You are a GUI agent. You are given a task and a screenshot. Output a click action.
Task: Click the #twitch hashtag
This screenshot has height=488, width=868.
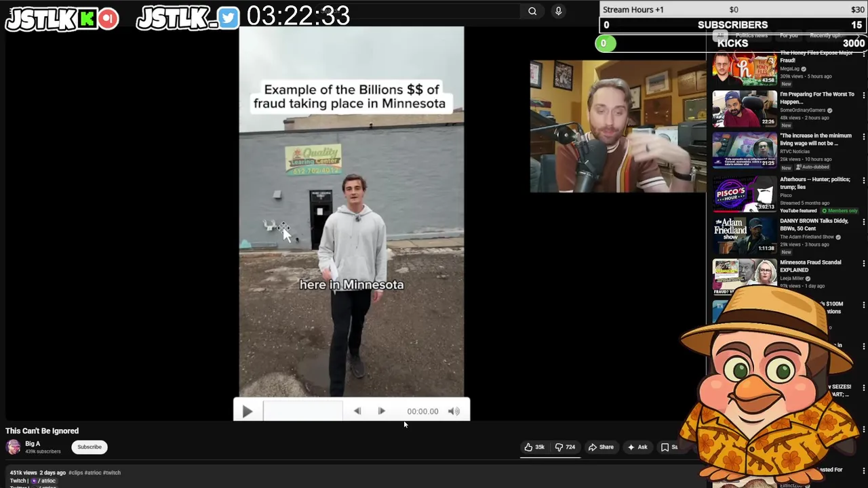tap(112, 472)
